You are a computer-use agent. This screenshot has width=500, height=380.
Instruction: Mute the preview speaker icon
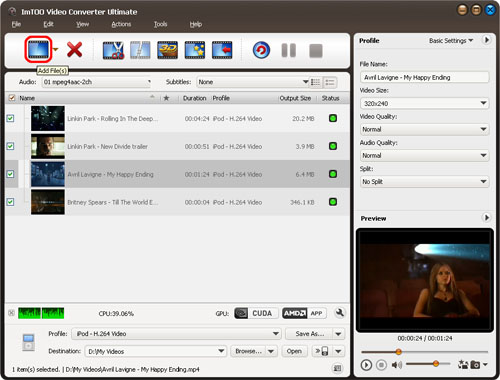pos(397,365)
